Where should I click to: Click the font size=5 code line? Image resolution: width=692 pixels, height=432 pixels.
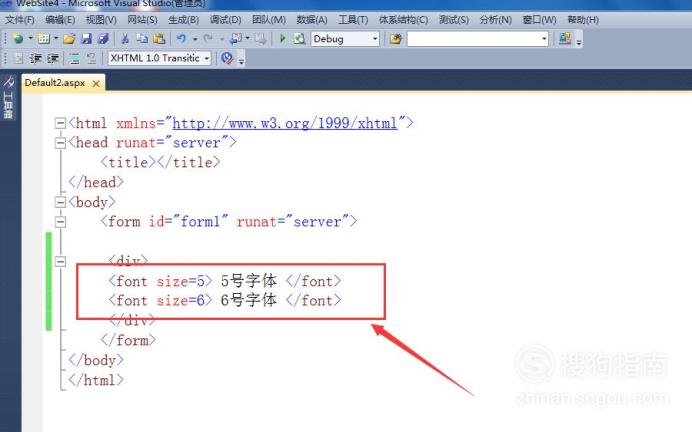[x=225, y=281]
